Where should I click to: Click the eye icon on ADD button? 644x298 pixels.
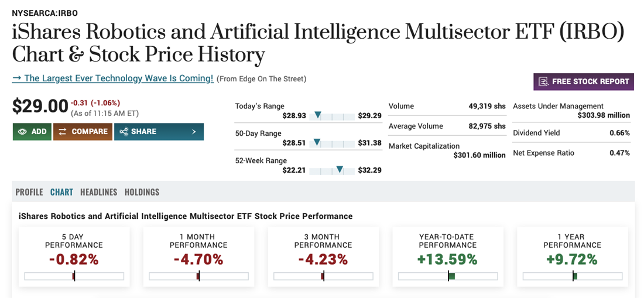[23, 132]
